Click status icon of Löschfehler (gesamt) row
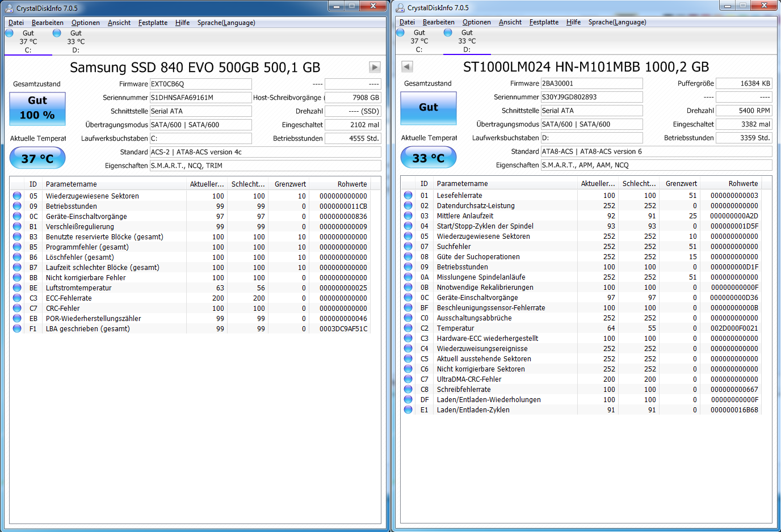781x532 pixels. click(x=17, y=257)
